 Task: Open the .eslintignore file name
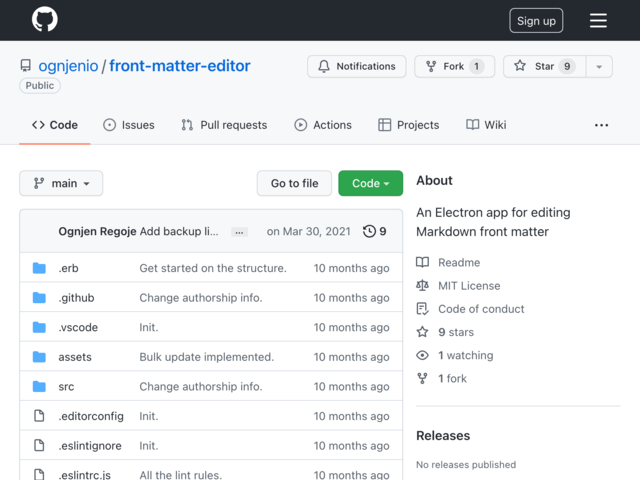click(x=90, y=446)
